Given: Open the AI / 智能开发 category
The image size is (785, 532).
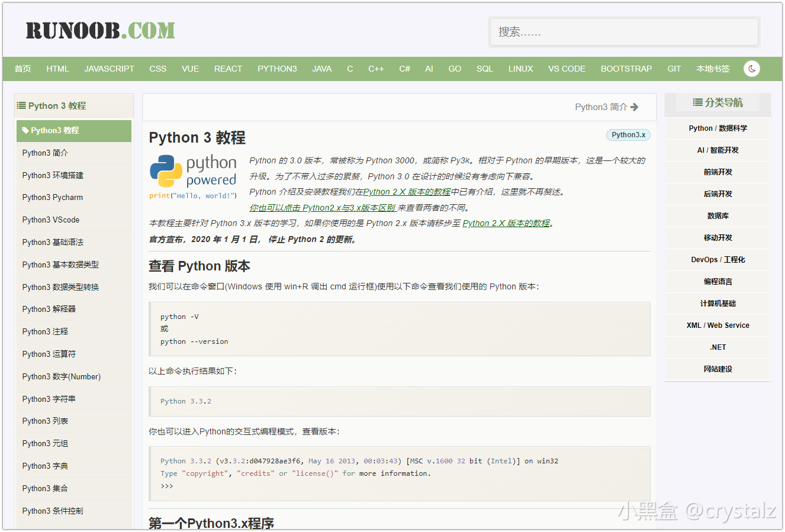Looking at the screenshot, I should (x=718, y=150).
